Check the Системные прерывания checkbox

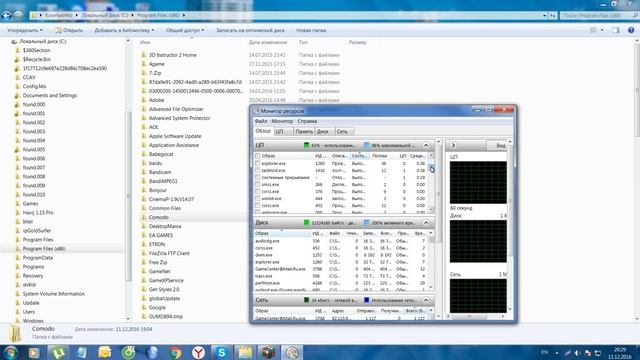point(258,178)
